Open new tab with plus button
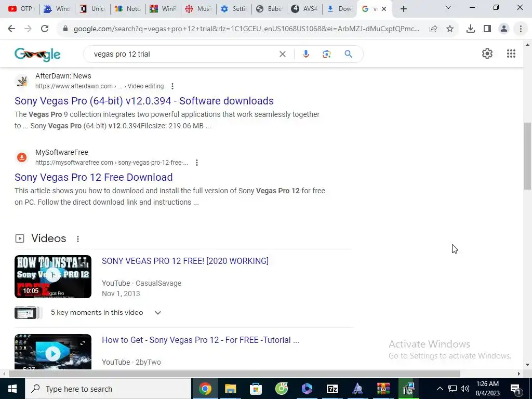Image resolution: width=532 pixels, height=399 pixels. tap(403, 9)
